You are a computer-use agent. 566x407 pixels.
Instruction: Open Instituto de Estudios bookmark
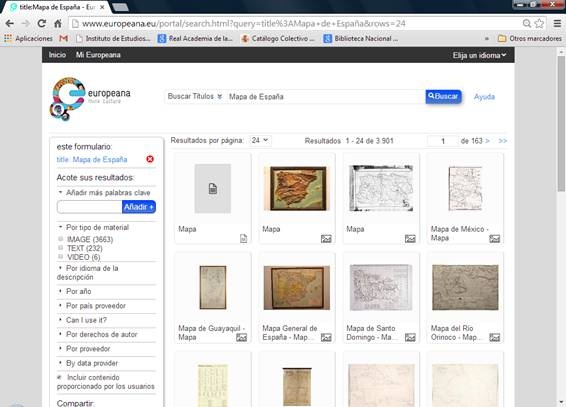click(113, 38)
